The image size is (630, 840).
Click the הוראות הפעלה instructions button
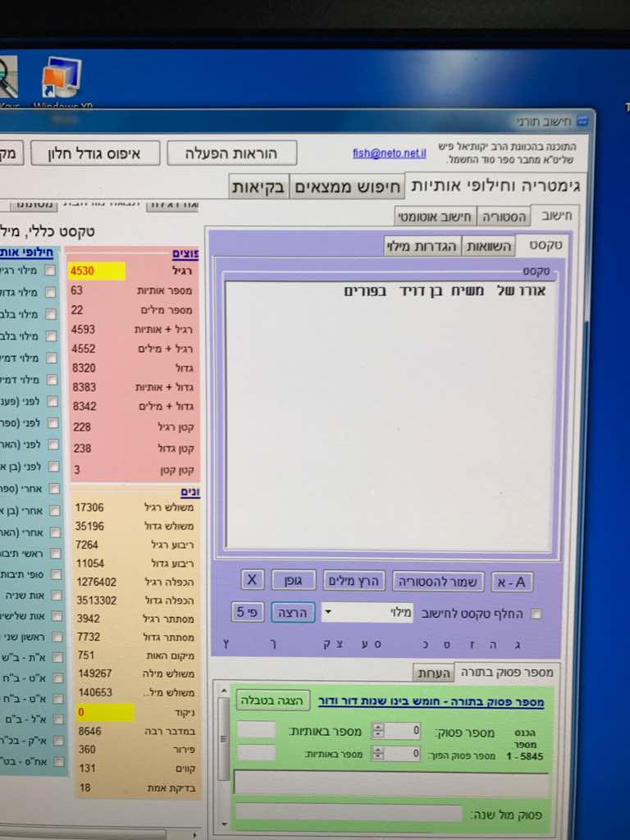pos(231,153)
